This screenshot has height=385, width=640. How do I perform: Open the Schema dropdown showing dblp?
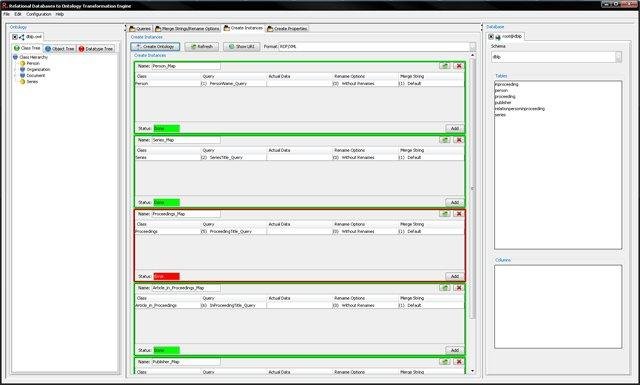coord(618,57)
